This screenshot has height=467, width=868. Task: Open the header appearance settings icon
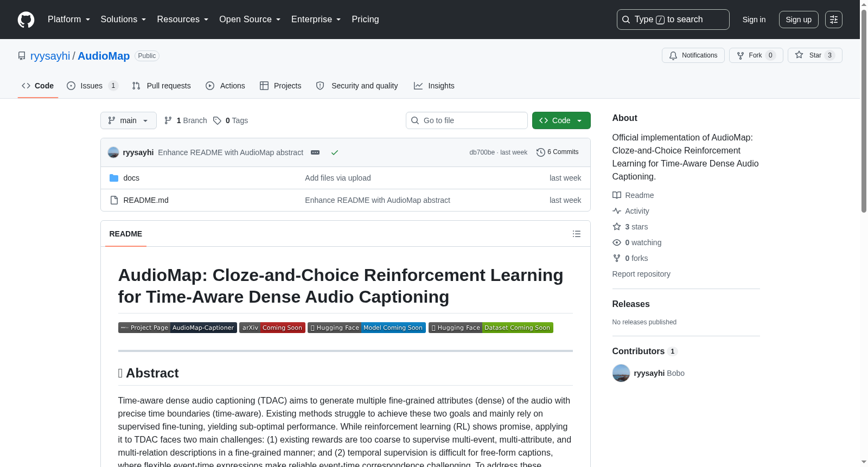(x=834, y=20)
